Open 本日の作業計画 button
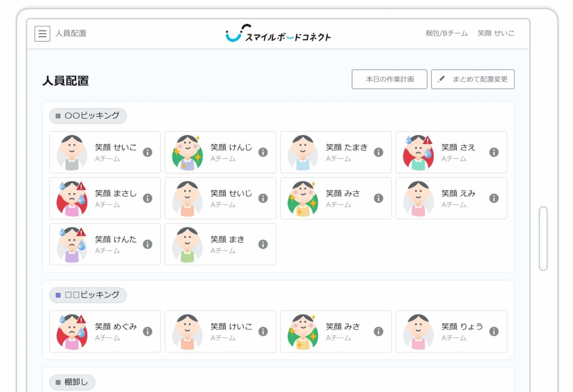Image resolution: width=573 pixels, height=392 pixels. click(389, 79)
